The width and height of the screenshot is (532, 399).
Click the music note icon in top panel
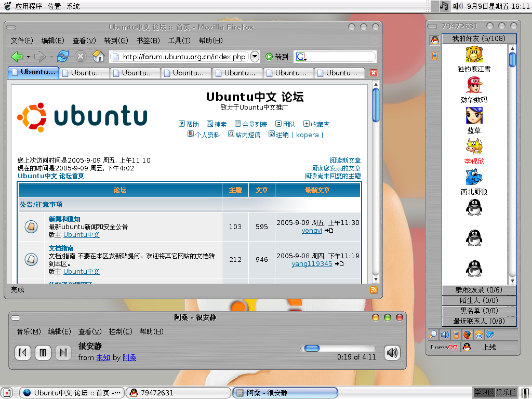click(444, 6)
